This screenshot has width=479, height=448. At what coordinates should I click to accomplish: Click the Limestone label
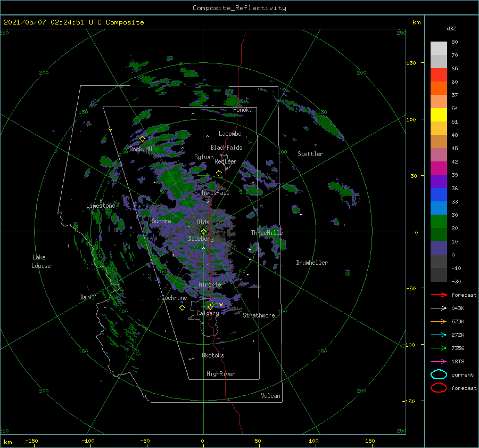click(x=101, y=206)
